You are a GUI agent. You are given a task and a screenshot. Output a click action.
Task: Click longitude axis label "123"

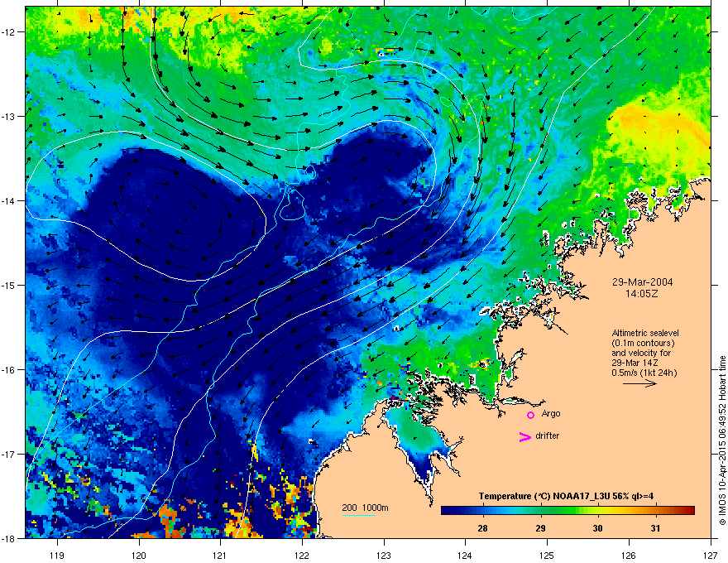pos(384,555)
